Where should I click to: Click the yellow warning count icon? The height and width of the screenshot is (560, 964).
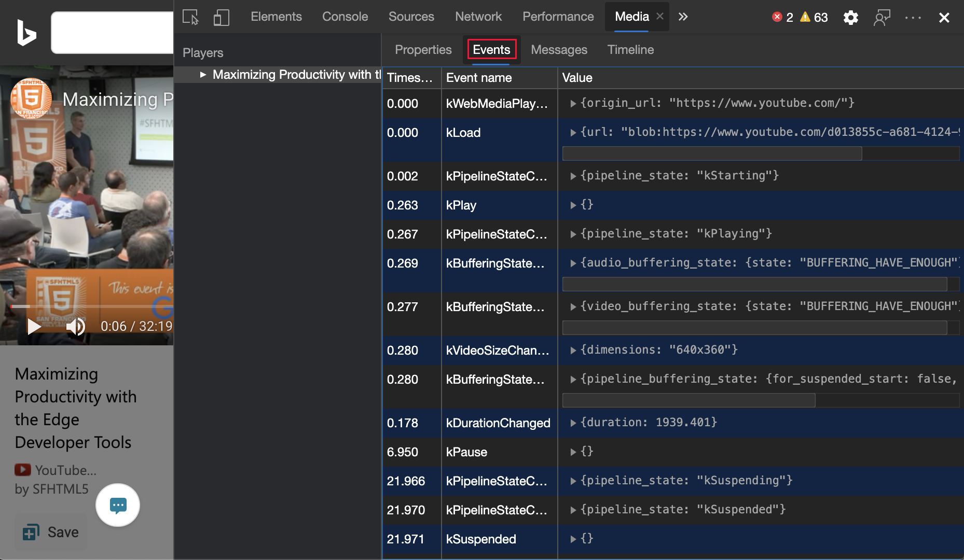coord(805,17)
